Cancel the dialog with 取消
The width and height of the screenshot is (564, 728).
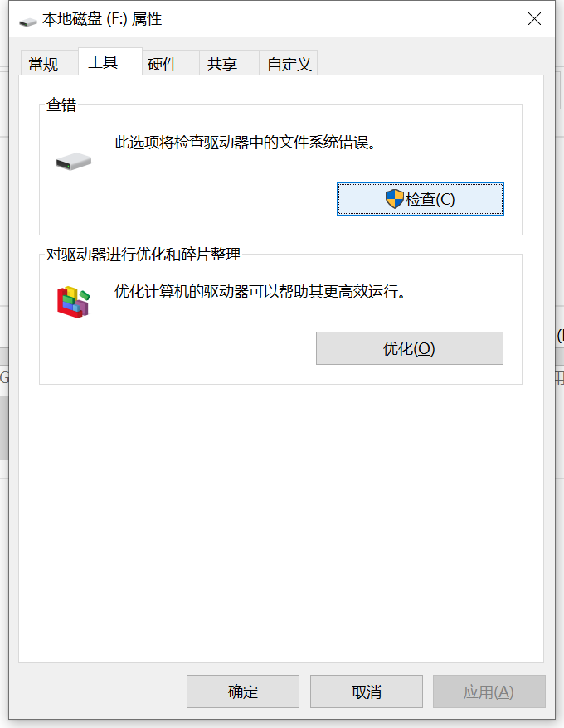(367, 692)
